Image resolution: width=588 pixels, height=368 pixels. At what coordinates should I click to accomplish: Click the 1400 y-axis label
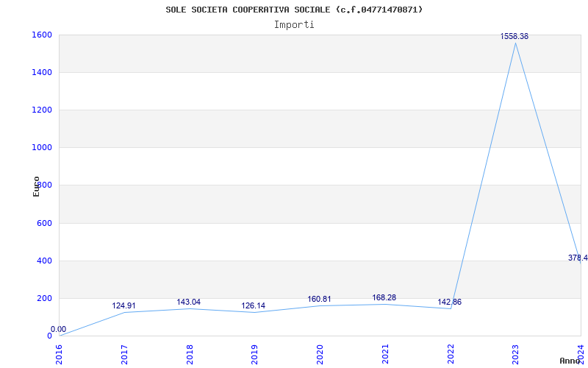[x=42, y=72]
